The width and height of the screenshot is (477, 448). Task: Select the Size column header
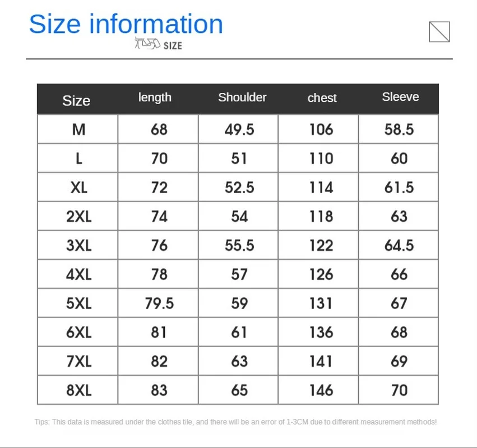click(x=76, y=101)
